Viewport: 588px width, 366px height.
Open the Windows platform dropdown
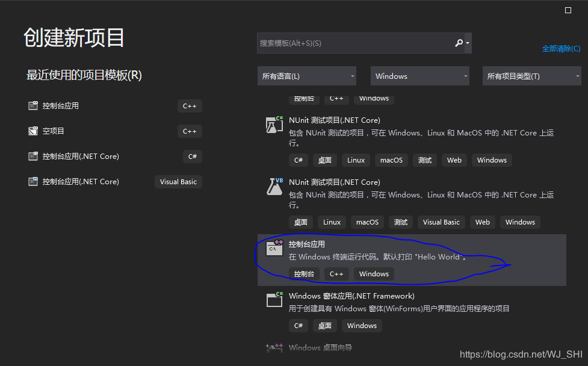pyautogui.click(x=420, y=76)
